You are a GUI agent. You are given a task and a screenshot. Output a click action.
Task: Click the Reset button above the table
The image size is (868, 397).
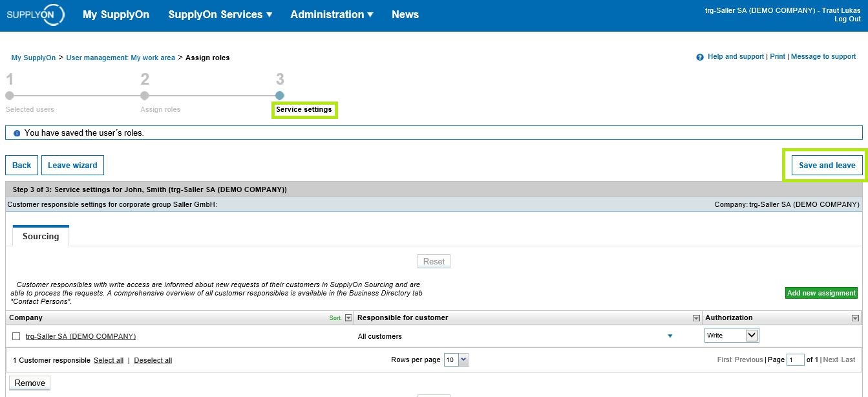click(434, 261)
